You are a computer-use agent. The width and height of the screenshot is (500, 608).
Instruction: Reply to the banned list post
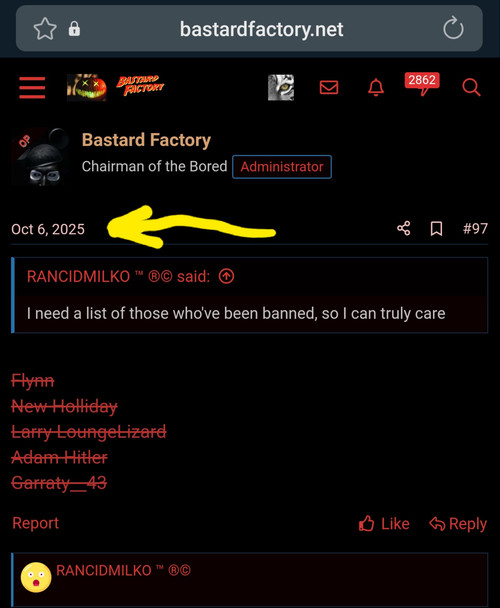point(458,523)
